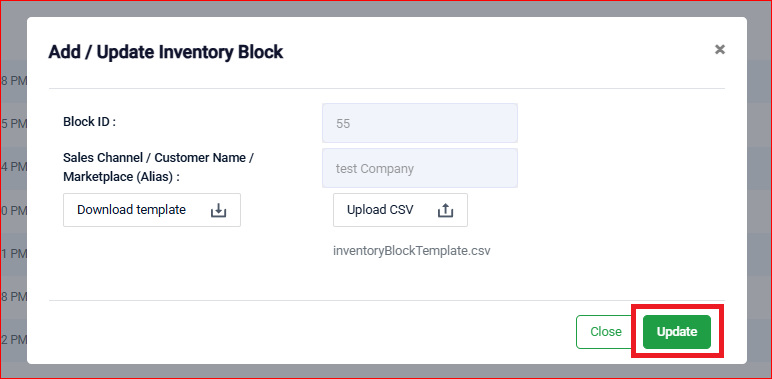This screenshot has height=379, width=772.
Task: Select the background row showing 0 PM
Action: tap(13, 211)
